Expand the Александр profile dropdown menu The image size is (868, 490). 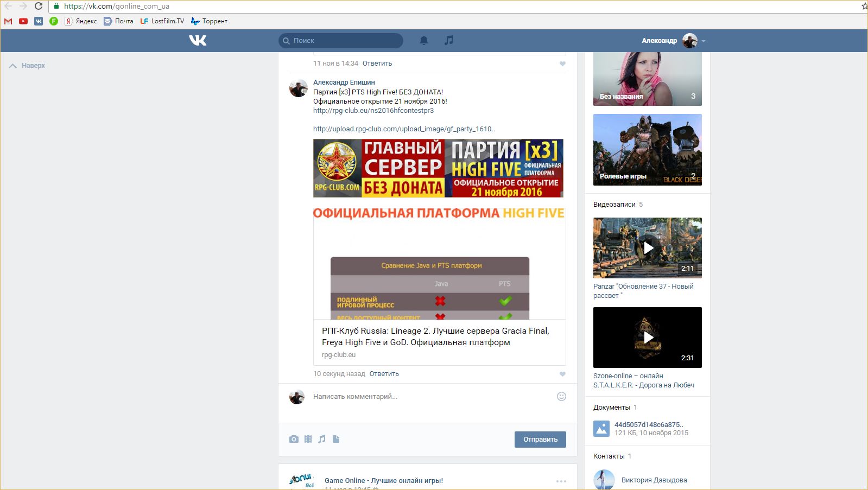coord(704,41)
